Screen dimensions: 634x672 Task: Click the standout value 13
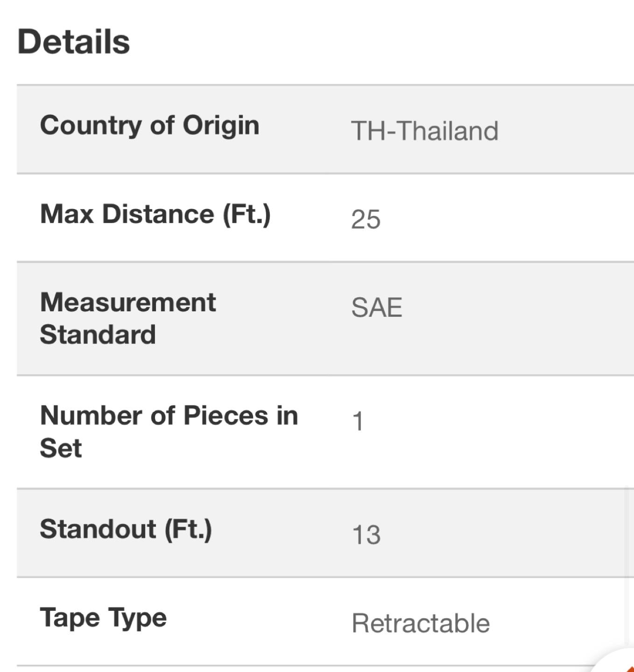(366, 534)
